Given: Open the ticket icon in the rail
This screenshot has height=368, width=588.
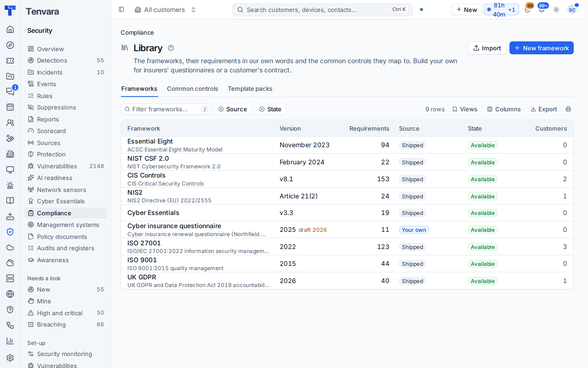Looking at the screenshot, I should click(x=10, y=61).
